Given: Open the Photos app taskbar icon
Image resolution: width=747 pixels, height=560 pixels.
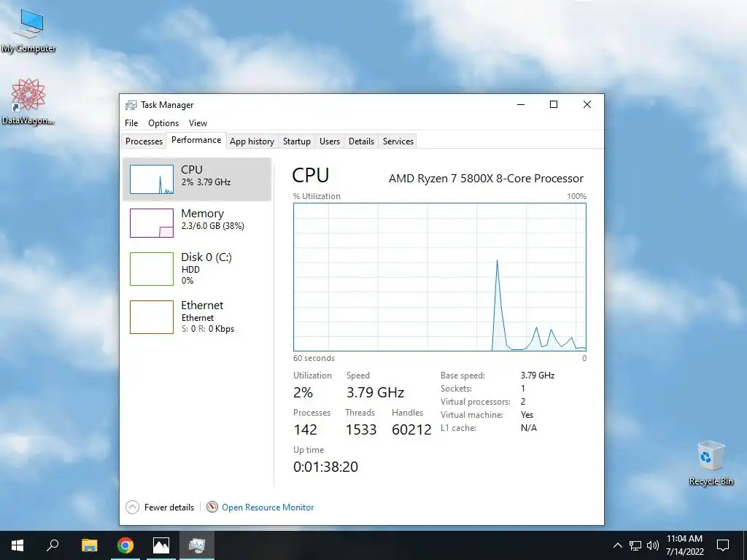Looking at the screenshot, I should tap(161, 545).
